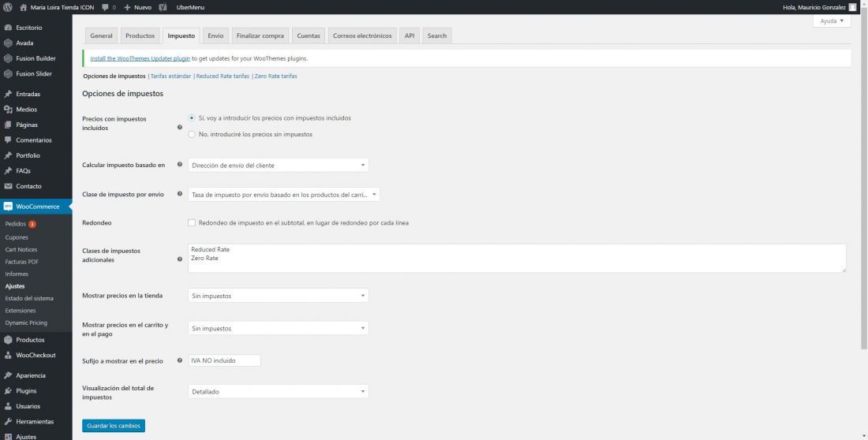Switch to the Productos tab
The image size is (868, 440).
(140, 35)
